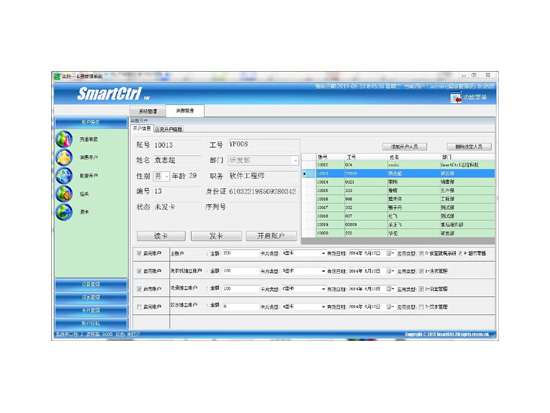Click the 读卡 button
Screen dimensions: 550x413
[x=161, y=236]
